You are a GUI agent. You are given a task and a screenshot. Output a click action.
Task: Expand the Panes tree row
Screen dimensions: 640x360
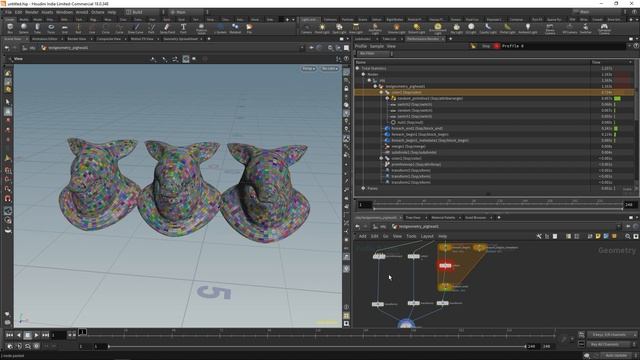[x=363, y=188]
